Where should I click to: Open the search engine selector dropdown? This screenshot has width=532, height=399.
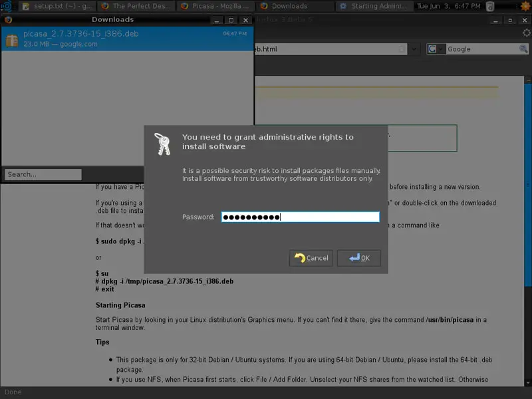tap(436, 49)
